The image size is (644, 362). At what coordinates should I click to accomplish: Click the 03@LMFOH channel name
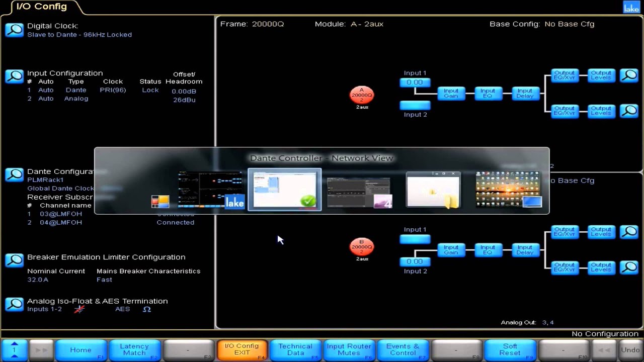coord(61,214)
